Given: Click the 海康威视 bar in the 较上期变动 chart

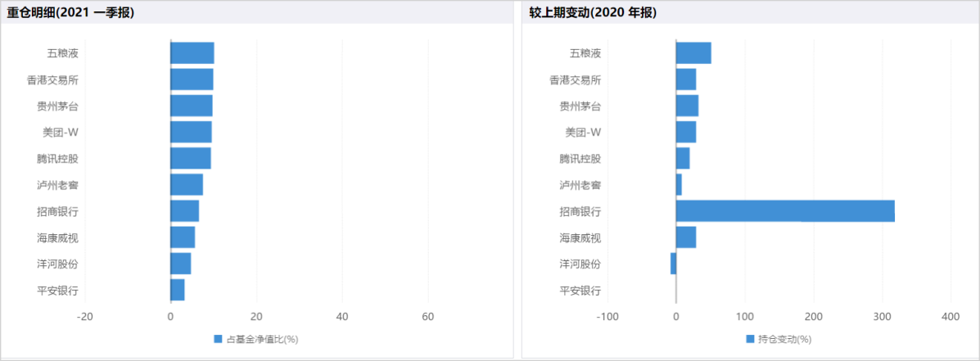Looking at the screenshot, I should coord(686,237).
